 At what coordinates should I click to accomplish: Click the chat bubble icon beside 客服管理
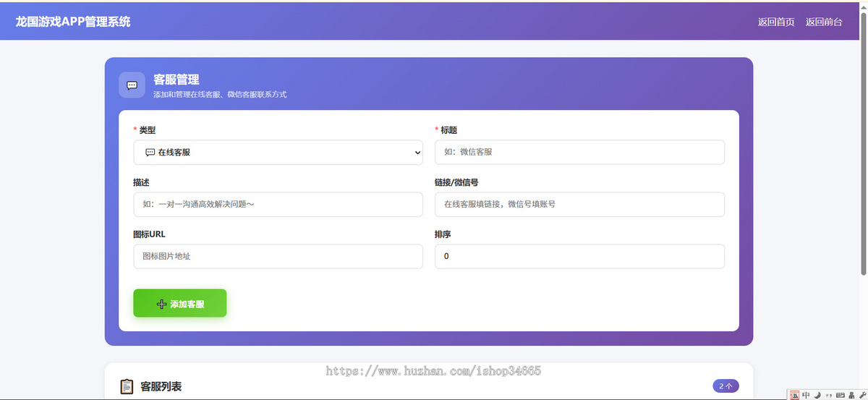pos(132,85)
